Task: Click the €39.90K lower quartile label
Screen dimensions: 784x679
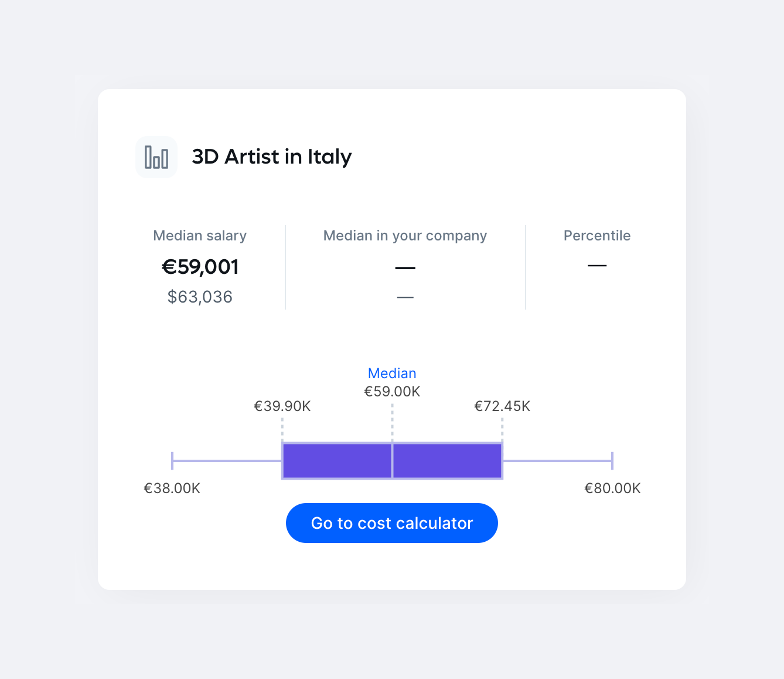Action: point(282,406)
